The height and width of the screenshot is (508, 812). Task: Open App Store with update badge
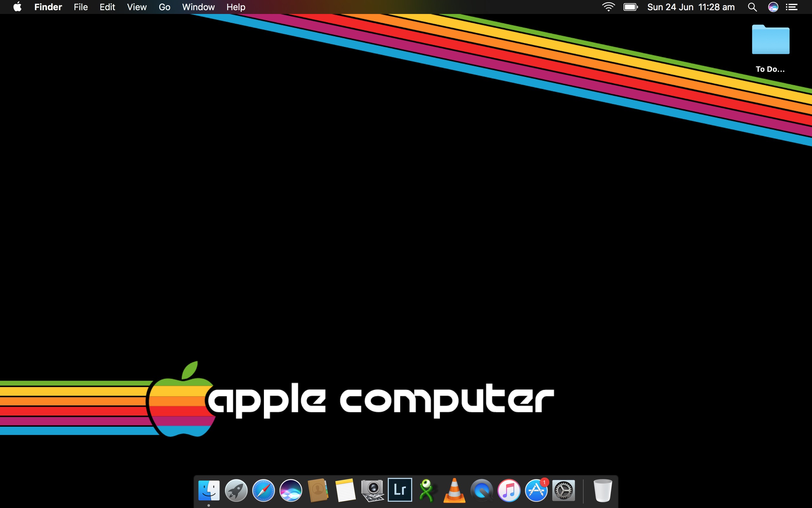(x=536, y=490)
